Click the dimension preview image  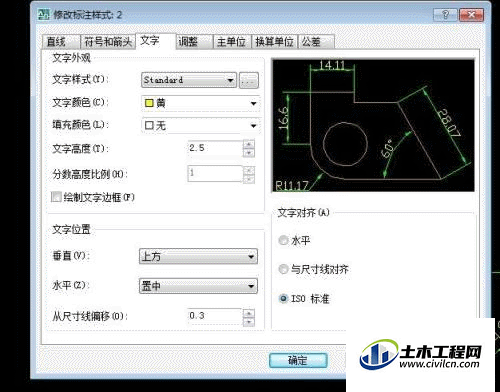click(x=373, y=125)
